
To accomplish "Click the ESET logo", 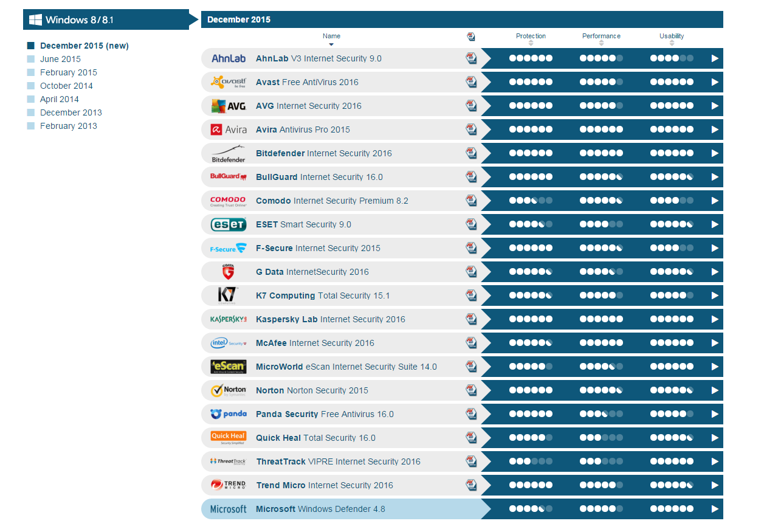I will [228, 224].
